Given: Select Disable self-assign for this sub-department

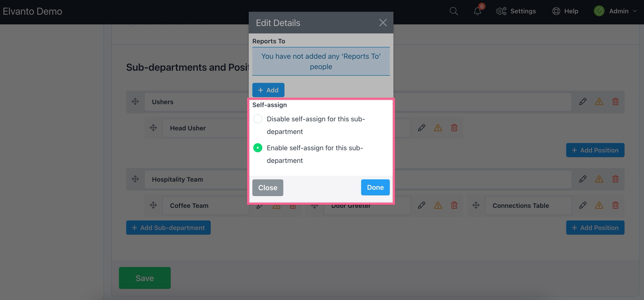Looking at the screenshot, I should tap(258, 119).
